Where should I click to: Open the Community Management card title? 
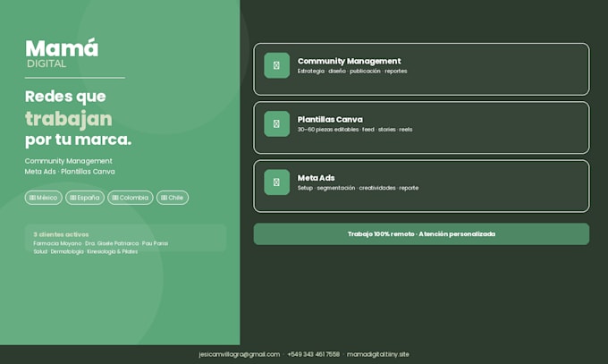pos(349,62)
